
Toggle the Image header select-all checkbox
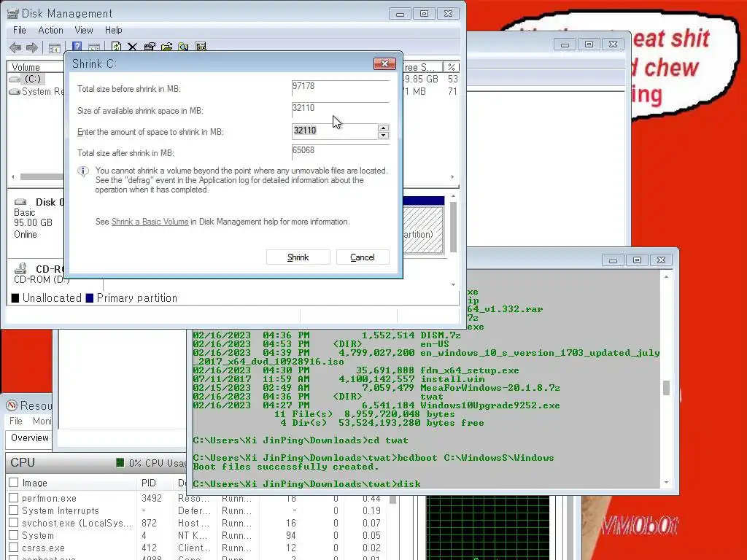14,483
